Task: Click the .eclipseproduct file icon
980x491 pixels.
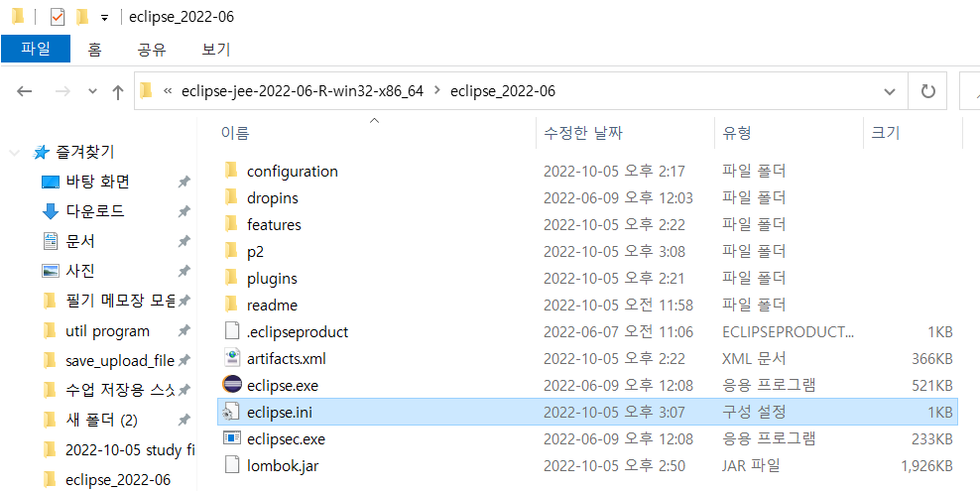Action: tap(231, 331)
